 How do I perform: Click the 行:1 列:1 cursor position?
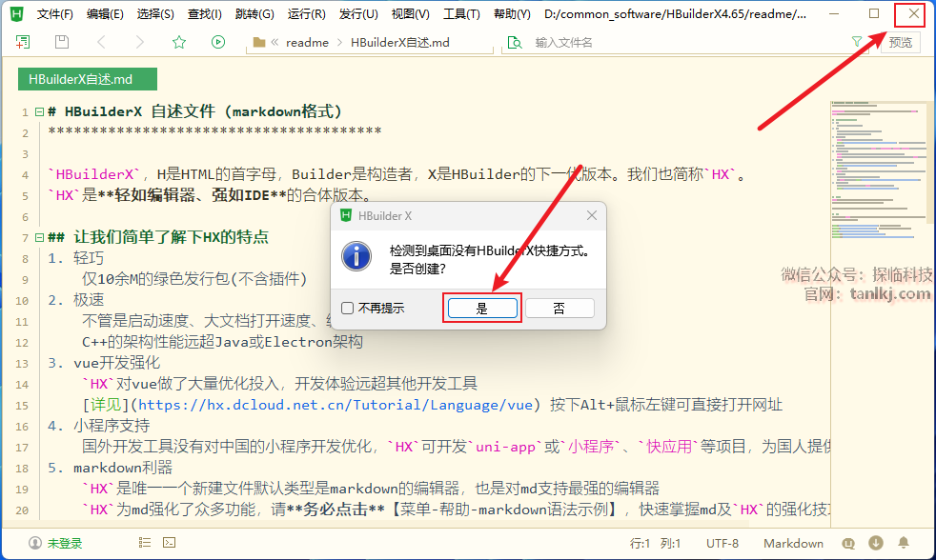[x=655, y=543]
